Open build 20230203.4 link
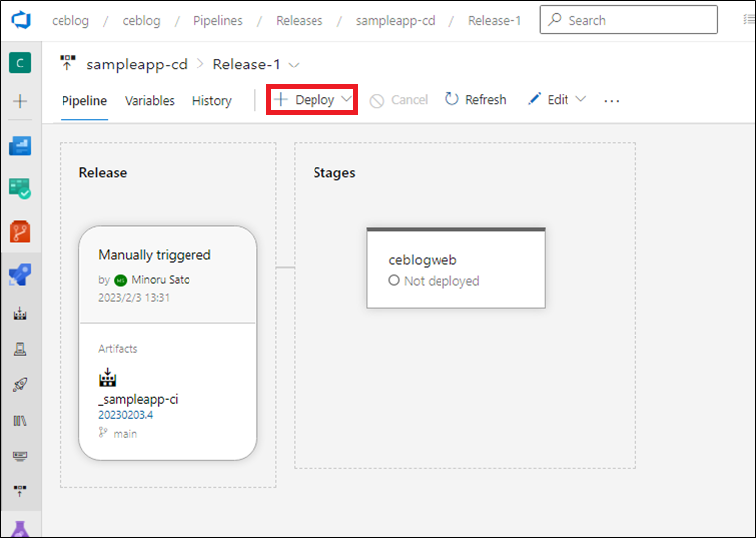Image resolution: width=756 pixels, height=538 pixels. click(126, 415)
